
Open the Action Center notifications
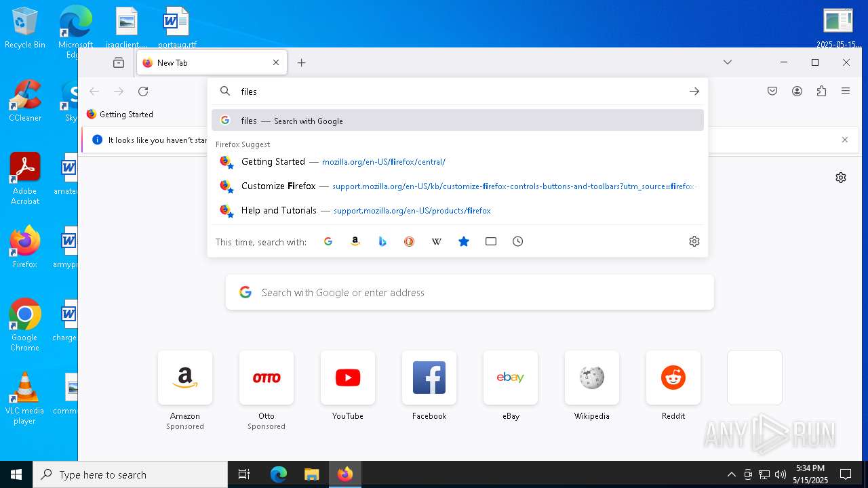[x=846, y=474]
